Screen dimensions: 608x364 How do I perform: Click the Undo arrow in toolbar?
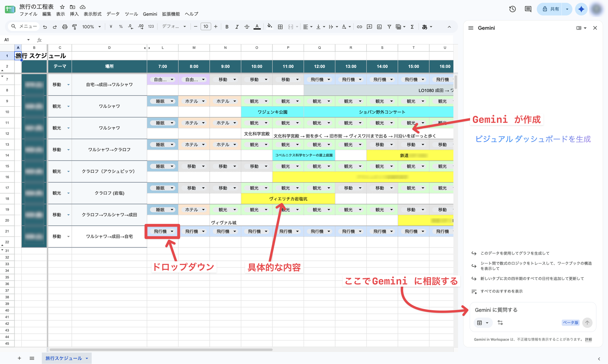45,27
